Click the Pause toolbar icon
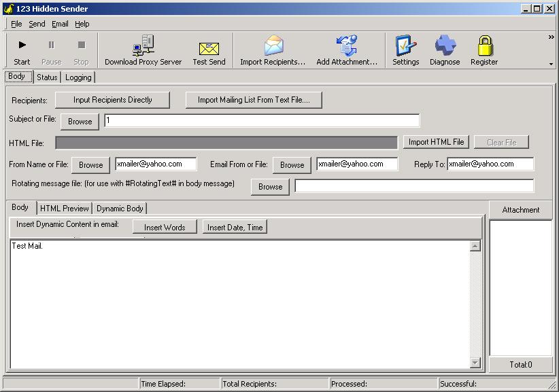 51,46
